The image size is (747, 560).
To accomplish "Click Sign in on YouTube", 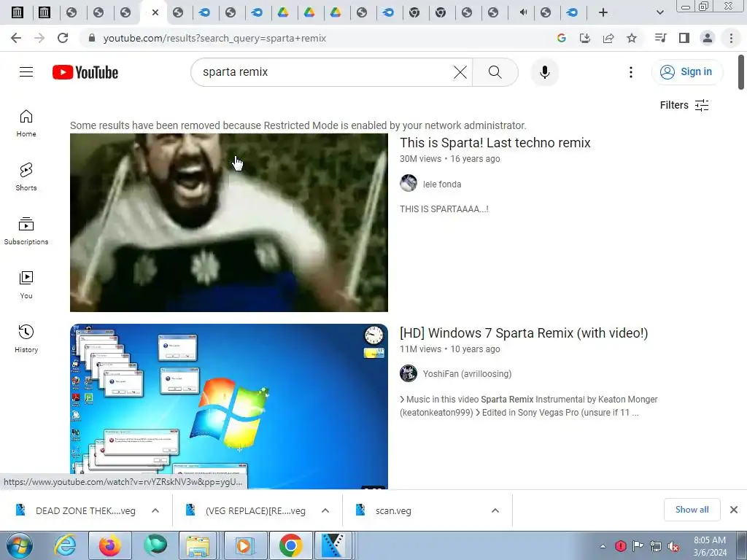I will (x=687, y=72).
